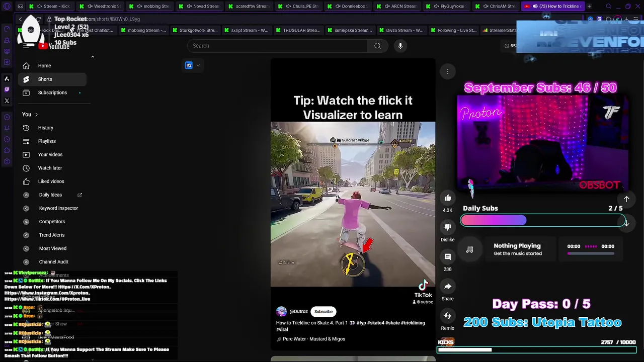
Task: Open Trend Alerts
Action: tap(52, 235)
